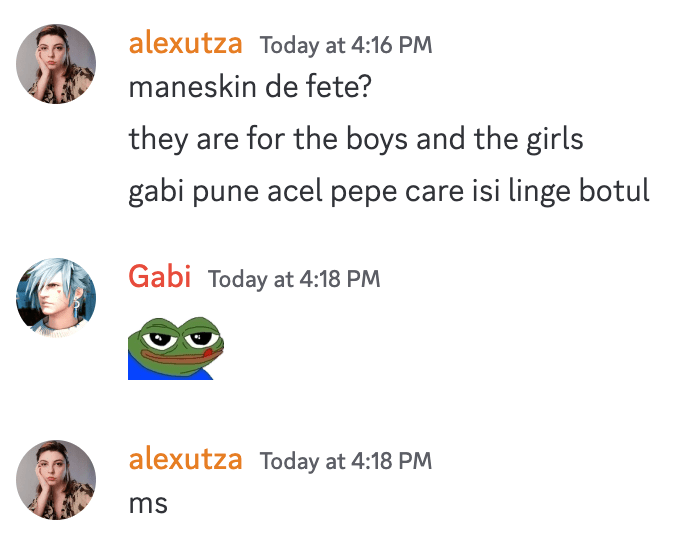Viewport: 700px width, 546px height.
Task: Open Gabi's profile avatar picture
Action: 56,298
